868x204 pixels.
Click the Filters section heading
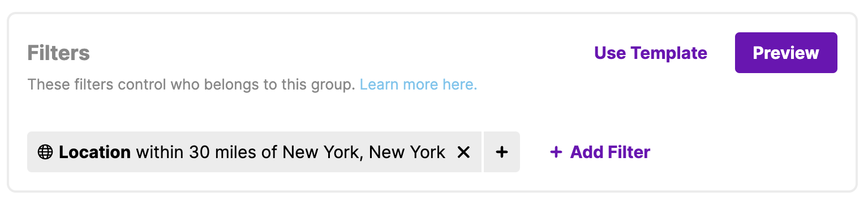pos(59,53)
